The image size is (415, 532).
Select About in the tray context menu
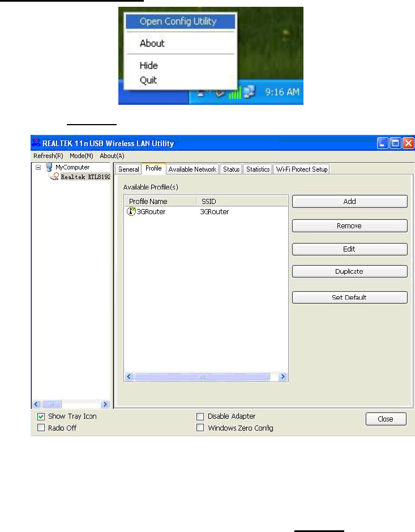tap(152, 44)
